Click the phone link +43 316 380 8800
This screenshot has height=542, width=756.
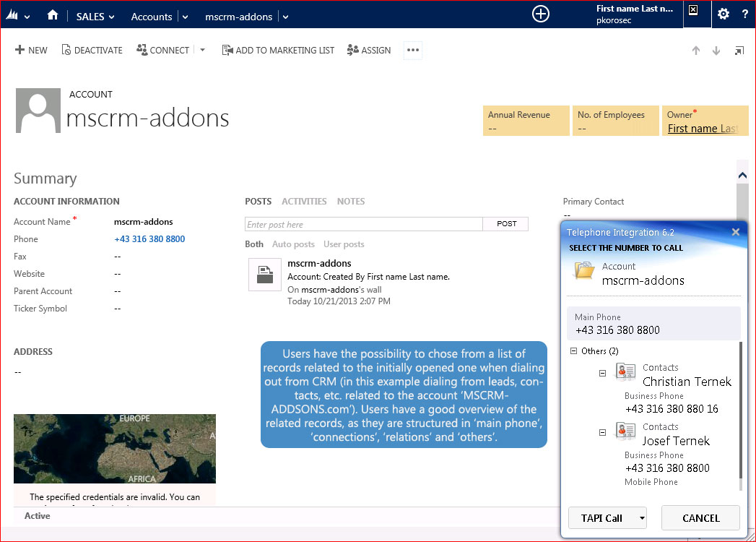click(x=149, y=239)
